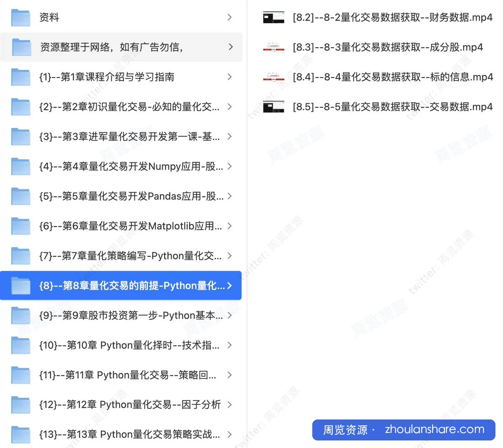503x448 pixels.
Task: Select {9}--第9章股市投资第一步 folder name
Action: click(x=131, y=316)
